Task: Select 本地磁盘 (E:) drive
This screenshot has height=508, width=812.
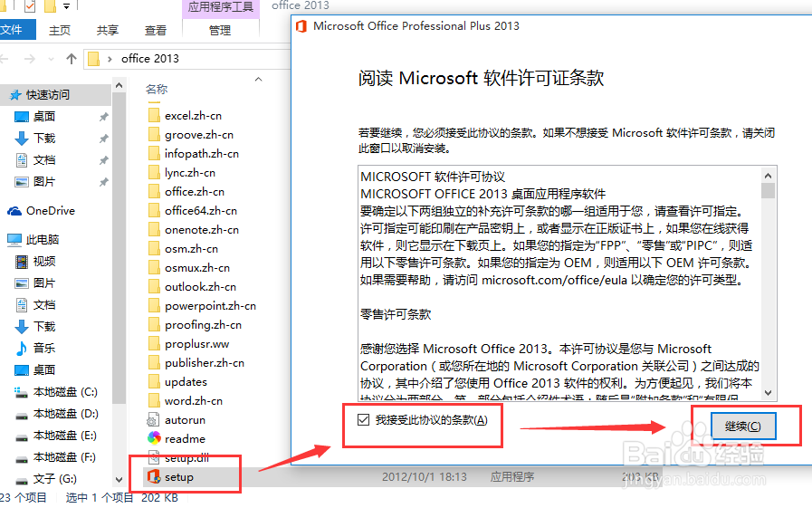Action: click(65, 436)
